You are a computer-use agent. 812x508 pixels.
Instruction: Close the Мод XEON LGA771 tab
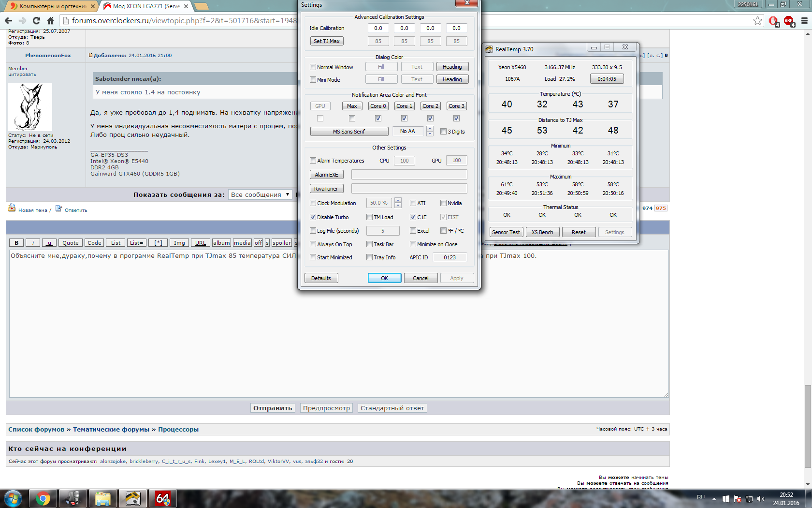186,6
